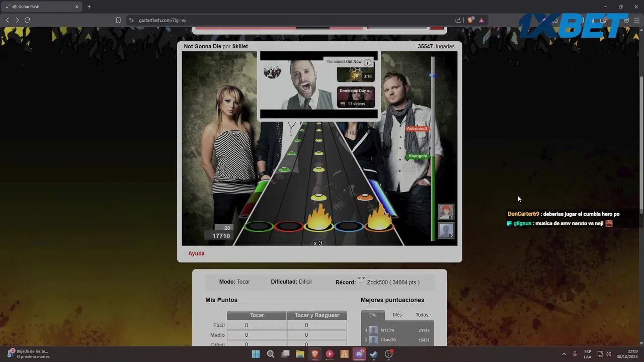Switch to the Todos scores tab
This screenshot has height=362, width=644.
click(422, 315)
